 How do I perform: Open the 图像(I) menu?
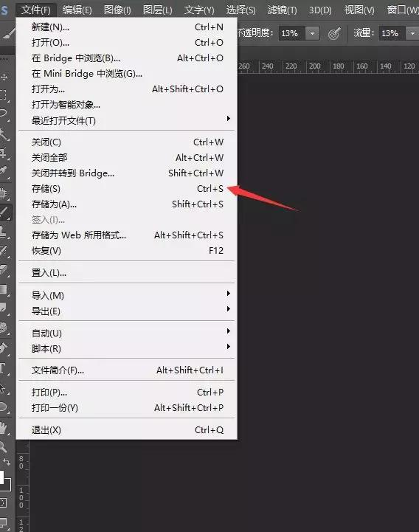117,10
